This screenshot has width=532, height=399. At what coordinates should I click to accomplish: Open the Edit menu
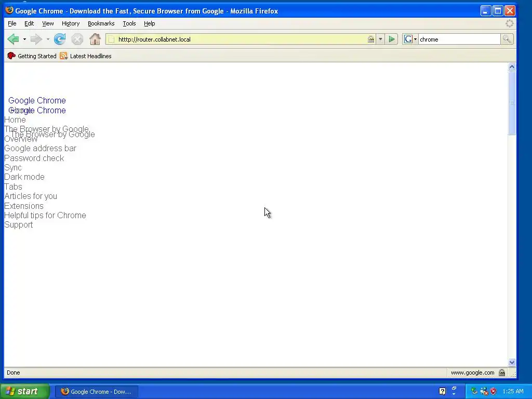tap(29, 23)
